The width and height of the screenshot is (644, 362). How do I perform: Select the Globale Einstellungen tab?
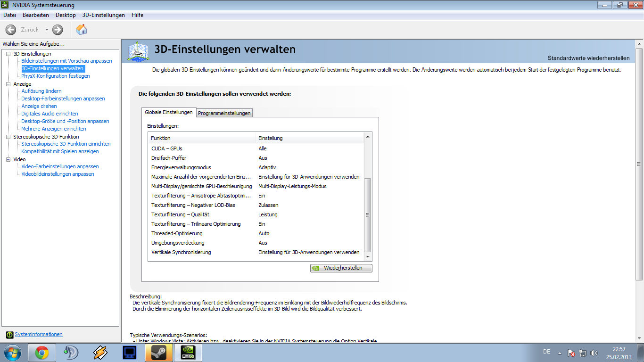(169, 112)
